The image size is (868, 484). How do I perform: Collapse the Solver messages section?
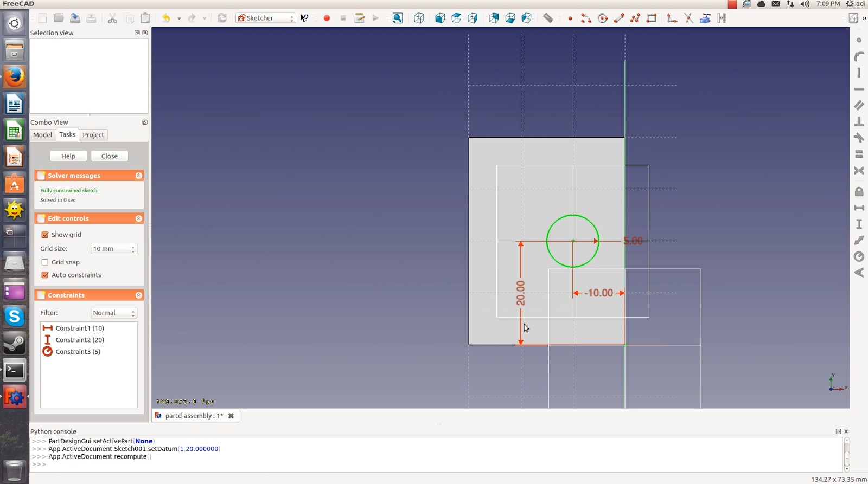tap(139, 176)
